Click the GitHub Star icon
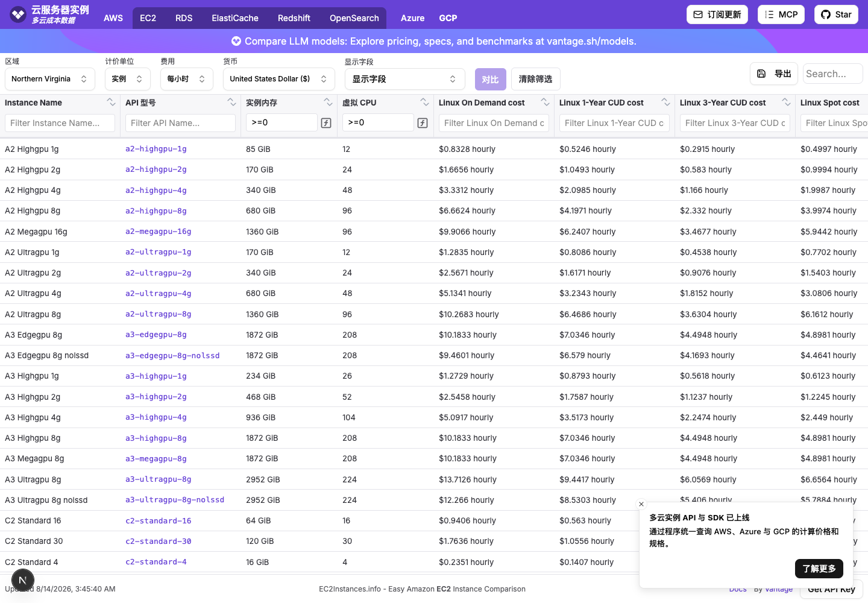 826,14
